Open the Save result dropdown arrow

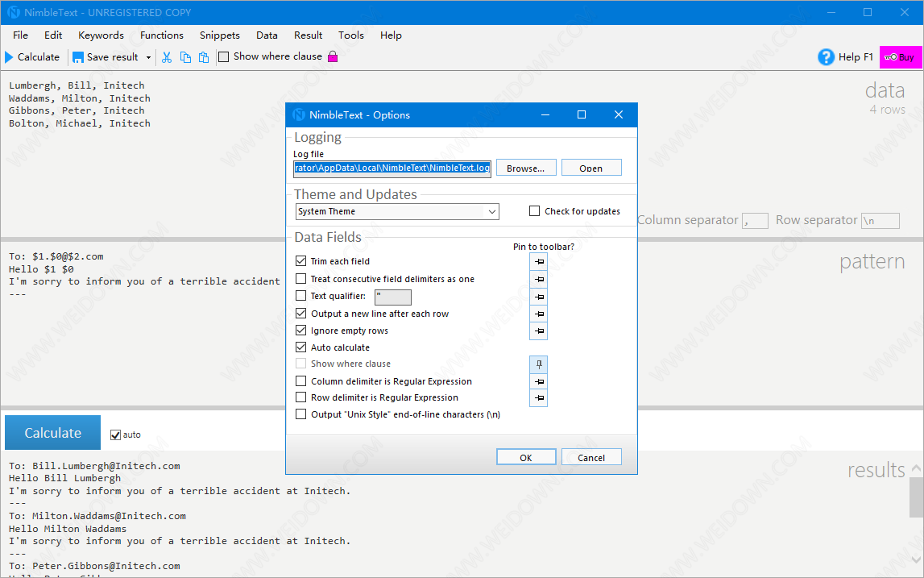[148, 57]
